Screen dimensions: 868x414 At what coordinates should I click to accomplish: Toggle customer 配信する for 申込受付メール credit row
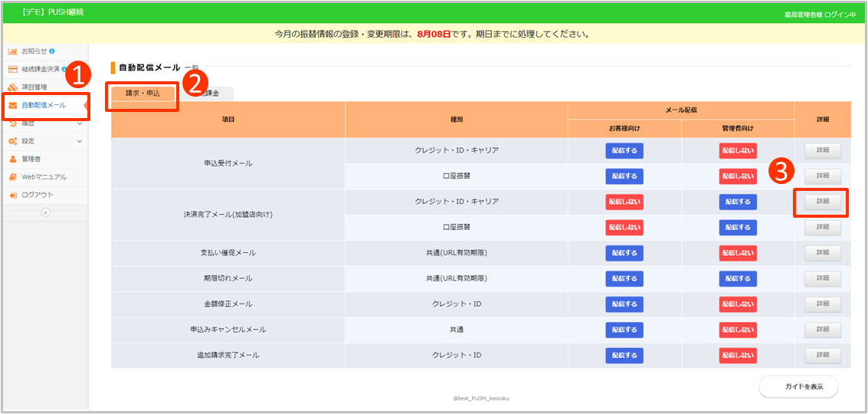click(624, 151)
